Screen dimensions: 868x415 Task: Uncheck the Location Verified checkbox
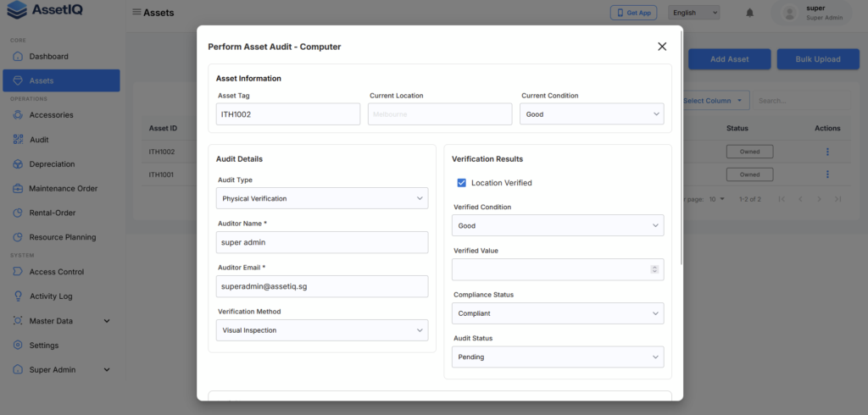(x=462, y=183)
